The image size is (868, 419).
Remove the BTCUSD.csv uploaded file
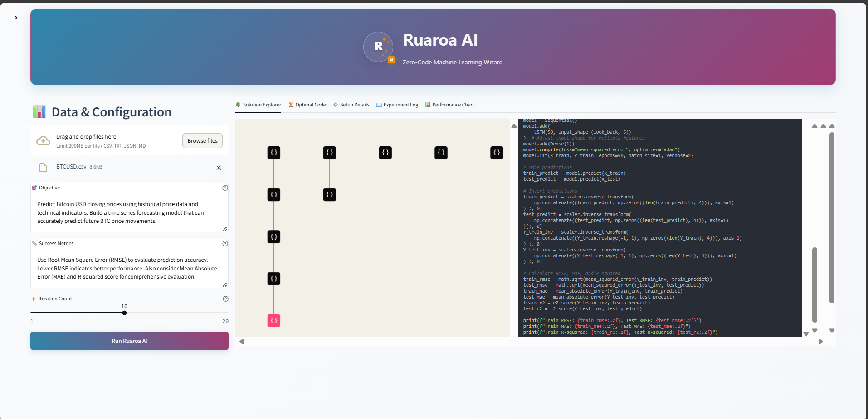click(x=219, y=168)
